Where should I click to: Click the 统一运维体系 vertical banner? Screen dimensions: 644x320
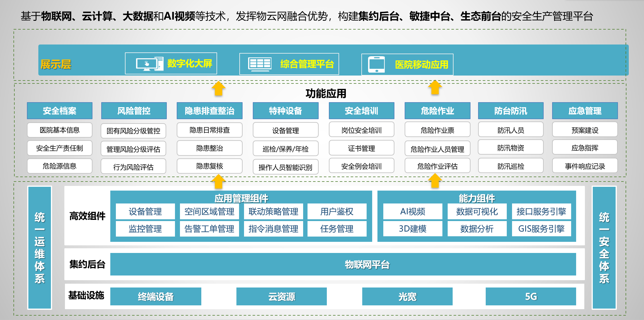coord(40,247)
